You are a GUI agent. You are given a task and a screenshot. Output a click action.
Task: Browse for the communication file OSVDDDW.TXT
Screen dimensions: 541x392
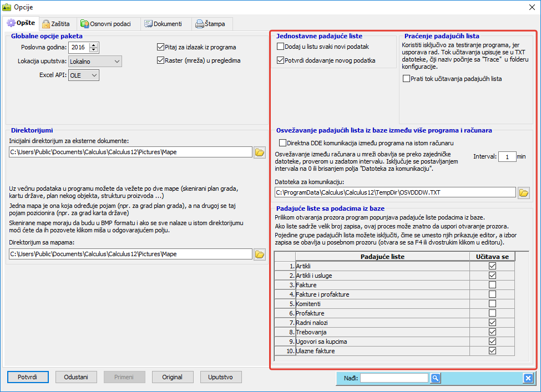click(523, 193)
